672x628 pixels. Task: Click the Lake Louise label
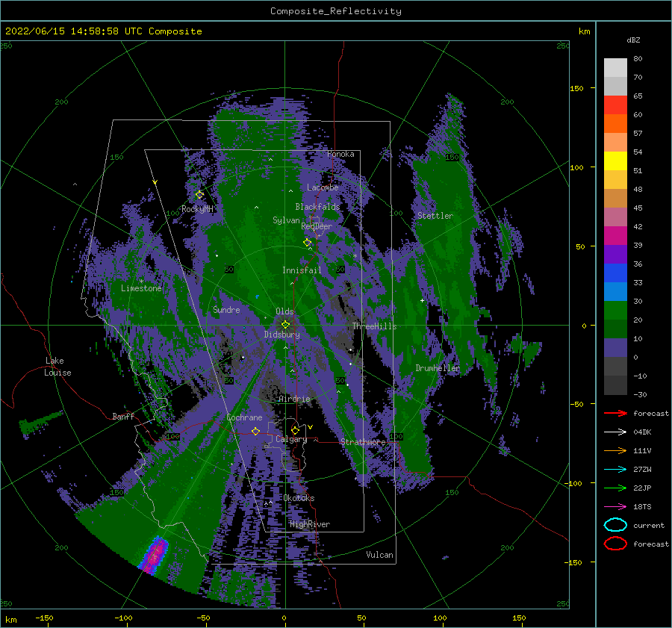tap(57, 367)
